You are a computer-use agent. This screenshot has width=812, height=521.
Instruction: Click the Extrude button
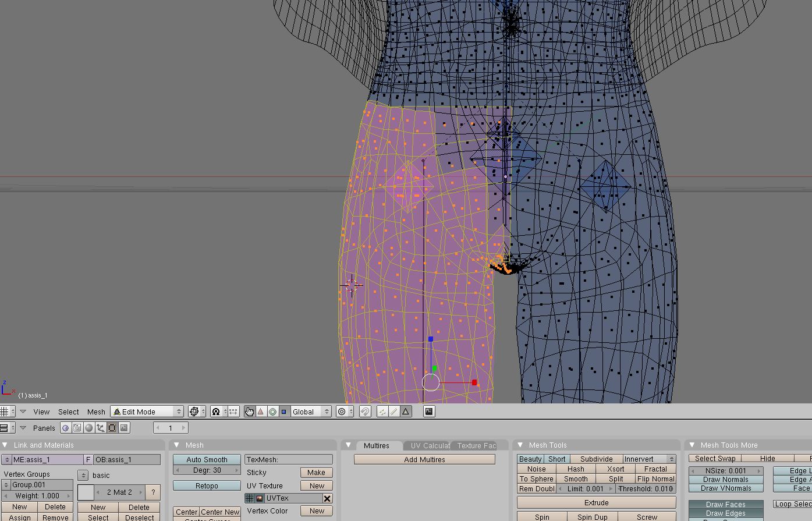tap(596, 502)
